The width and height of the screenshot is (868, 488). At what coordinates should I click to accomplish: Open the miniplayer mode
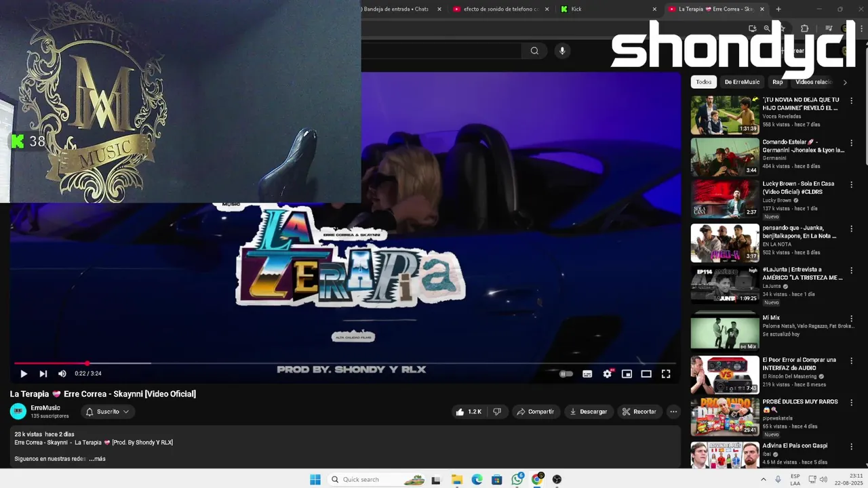(x=627, y=373)
